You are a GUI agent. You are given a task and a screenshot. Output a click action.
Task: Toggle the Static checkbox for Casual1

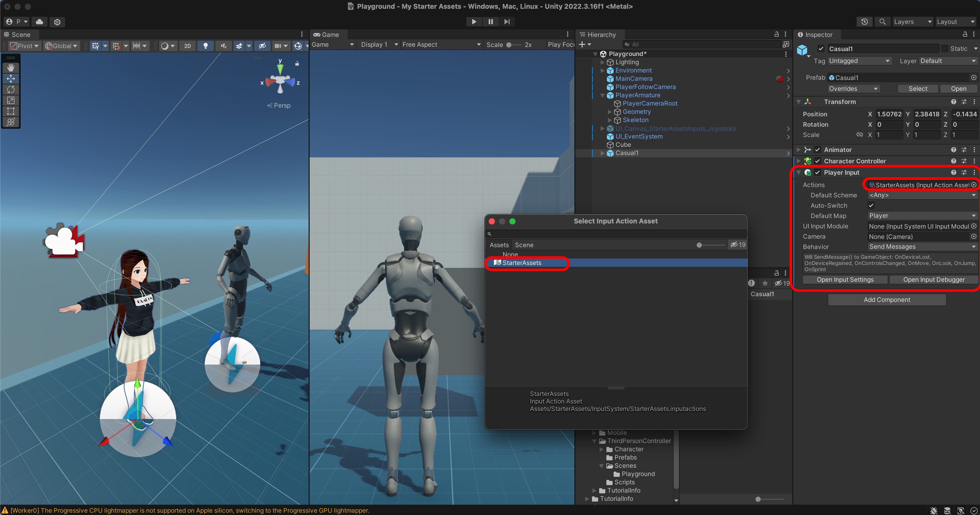tap(945, 49)
